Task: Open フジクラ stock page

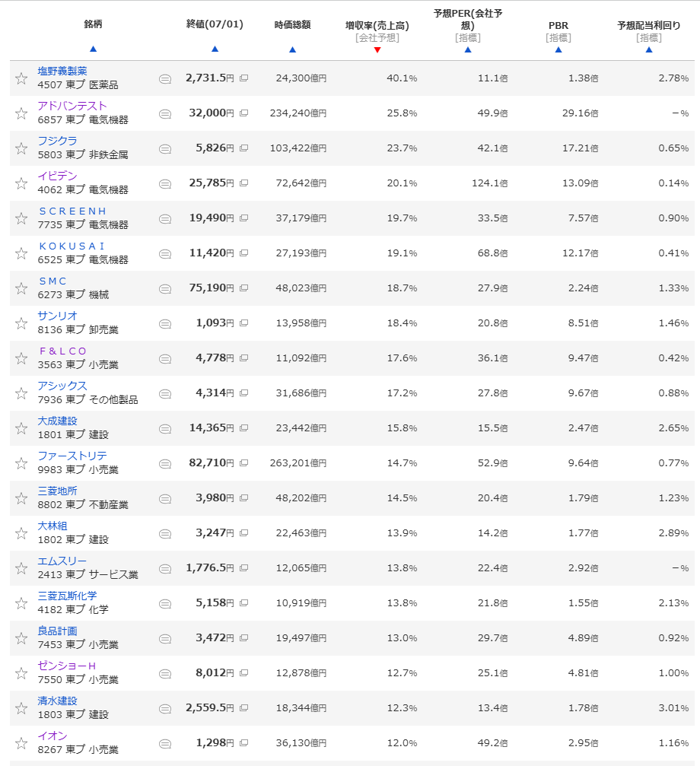Action: click(x=58, y=141)
